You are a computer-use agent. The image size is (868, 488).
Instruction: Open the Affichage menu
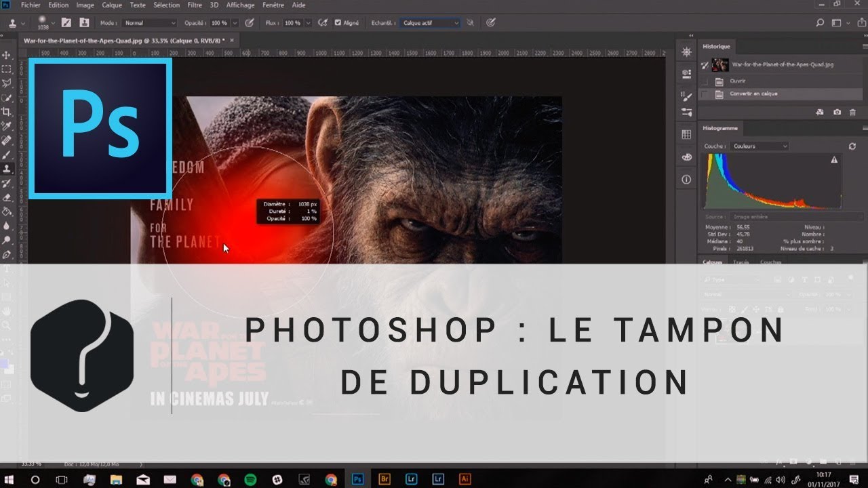coord(240,5)
